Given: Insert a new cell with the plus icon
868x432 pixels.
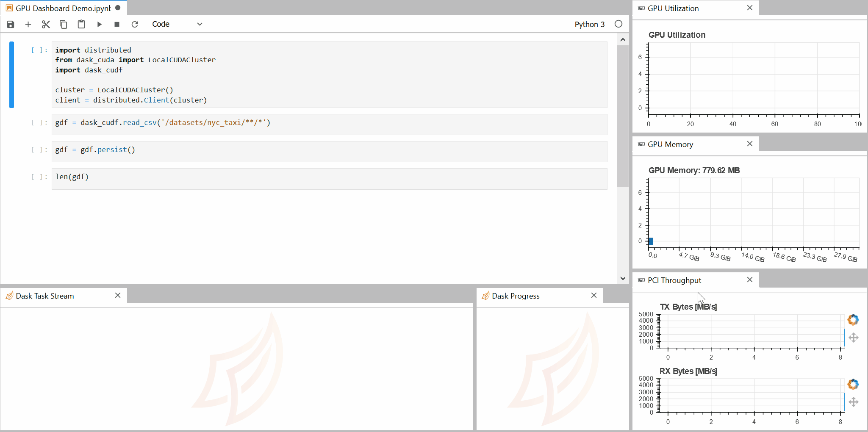Looking at the screenshot, I should 28,25.
